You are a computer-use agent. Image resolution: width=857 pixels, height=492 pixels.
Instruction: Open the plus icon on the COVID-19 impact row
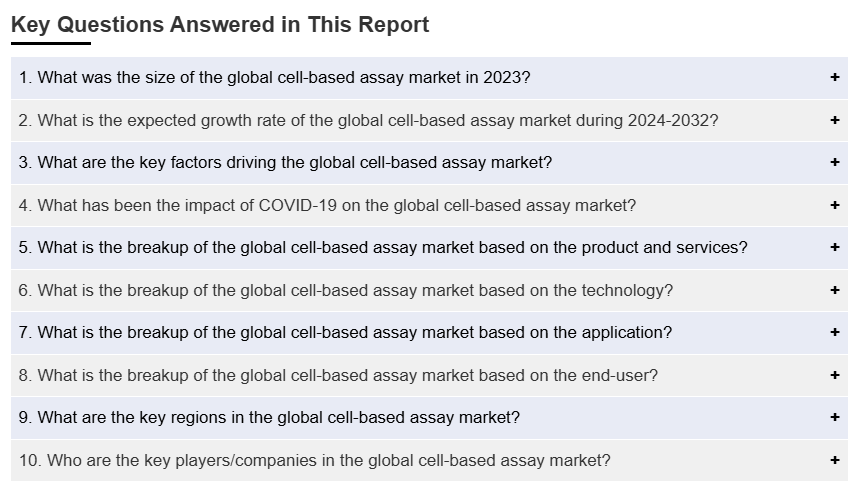[835, 205]
